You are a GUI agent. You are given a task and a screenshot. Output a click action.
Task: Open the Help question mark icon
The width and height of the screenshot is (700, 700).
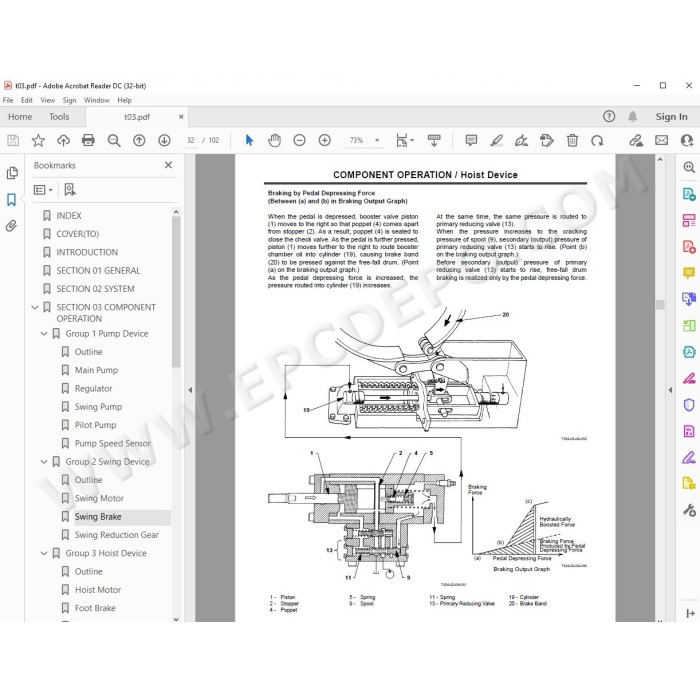(x=609, y=117)
